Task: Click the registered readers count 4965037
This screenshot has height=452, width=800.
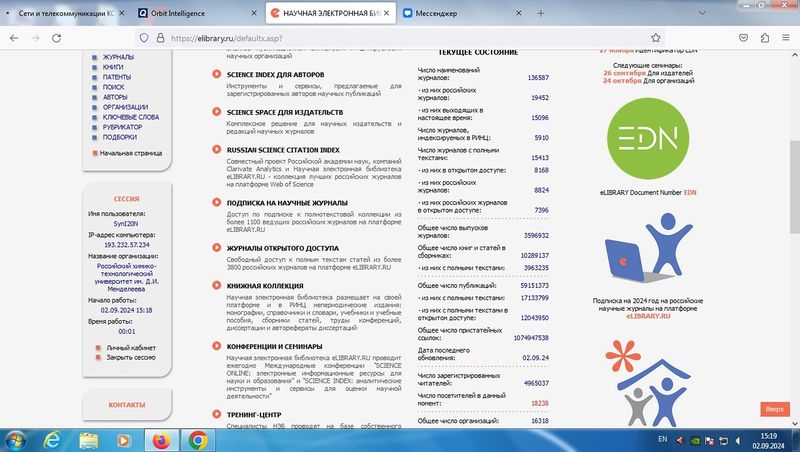Action: click(536, 383)
